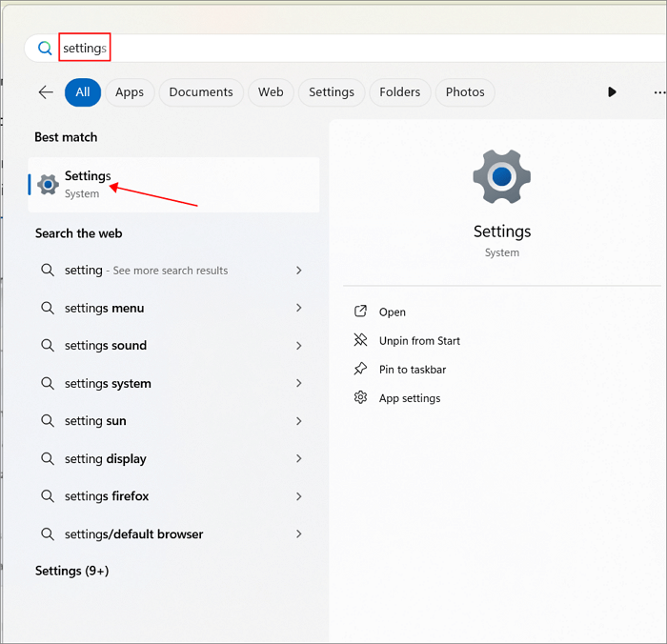Open the three-dots more options menu
667x644 pixels.
pos(659,92)
